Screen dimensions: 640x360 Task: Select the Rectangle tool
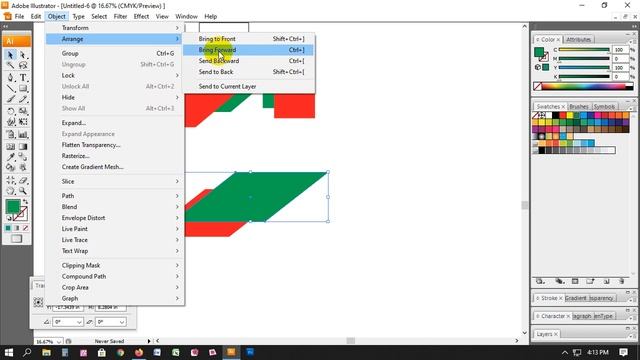[23, 89]
